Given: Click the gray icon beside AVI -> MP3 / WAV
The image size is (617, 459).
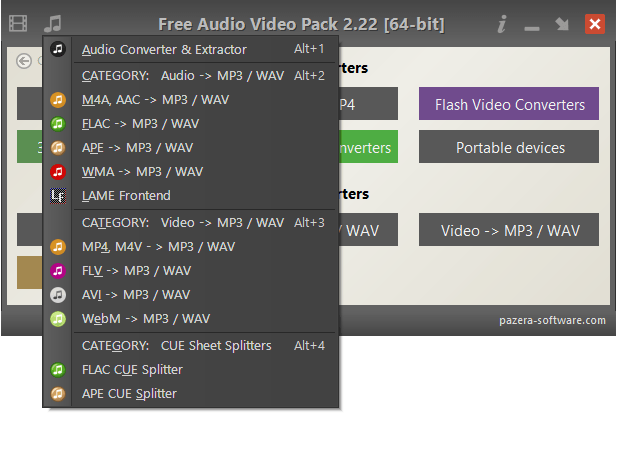Looking at the screenshot, I should click(58, 295).
